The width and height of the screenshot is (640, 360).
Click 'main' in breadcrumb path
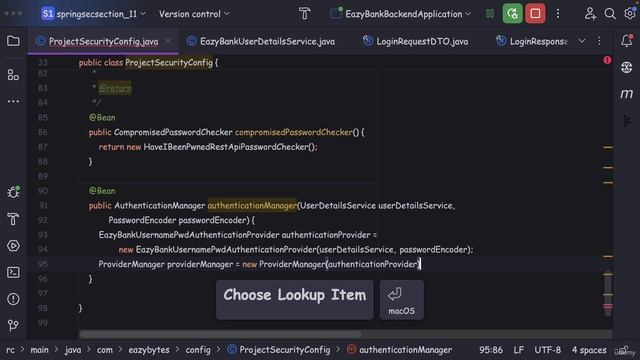[39, 350]
